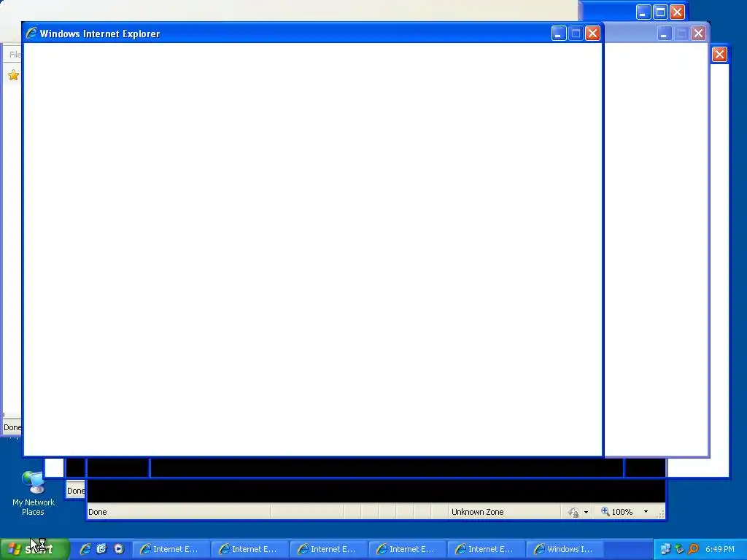The image size is (747, 560).
Task: Open the zoom level dropdown arrow
Action: pyautogui.click(x=646, y=512)
